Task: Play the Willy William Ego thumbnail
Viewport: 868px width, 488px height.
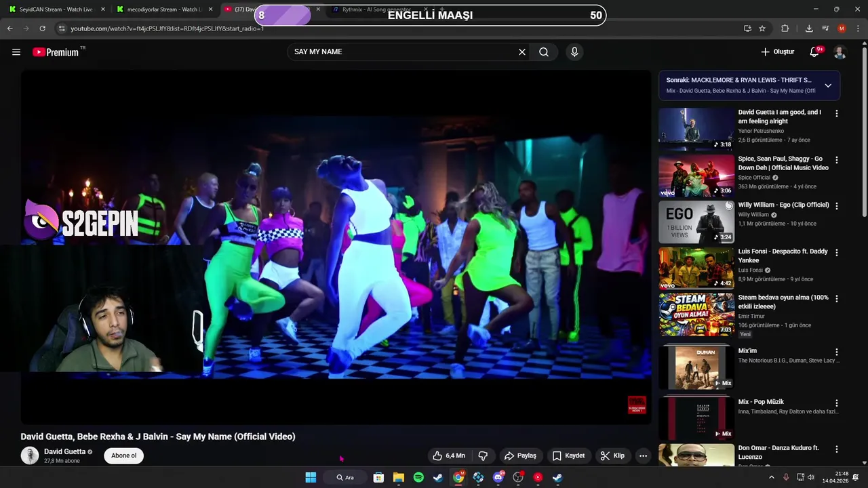Action: pos(696,222)
